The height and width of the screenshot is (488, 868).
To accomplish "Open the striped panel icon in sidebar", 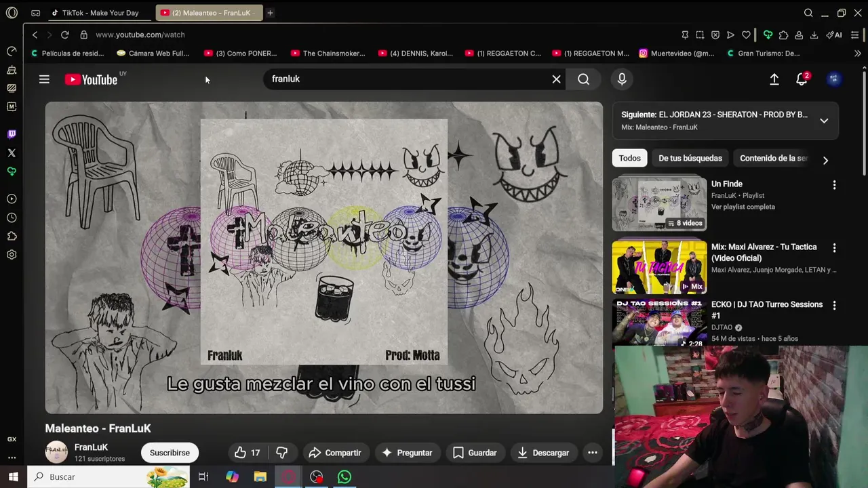I will click(12, 88).
